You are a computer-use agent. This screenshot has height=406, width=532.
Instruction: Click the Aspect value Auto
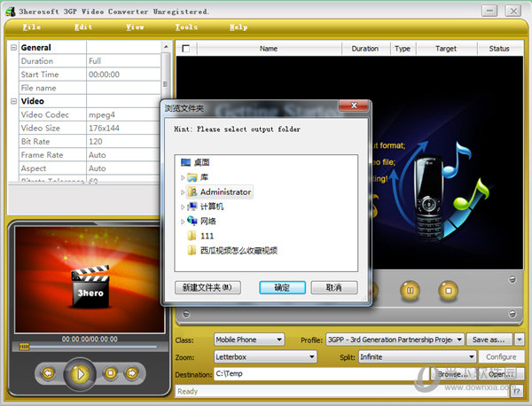click(123, 168)
